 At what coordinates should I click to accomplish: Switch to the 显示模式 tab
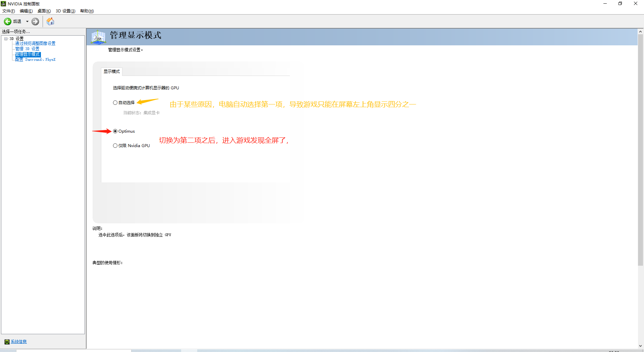(x=112, y=72)
